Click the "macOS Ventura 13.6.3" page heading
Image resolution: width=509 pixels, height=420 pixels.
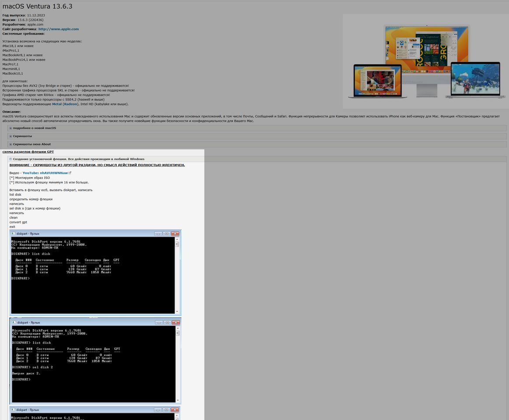tap(37, 6)
